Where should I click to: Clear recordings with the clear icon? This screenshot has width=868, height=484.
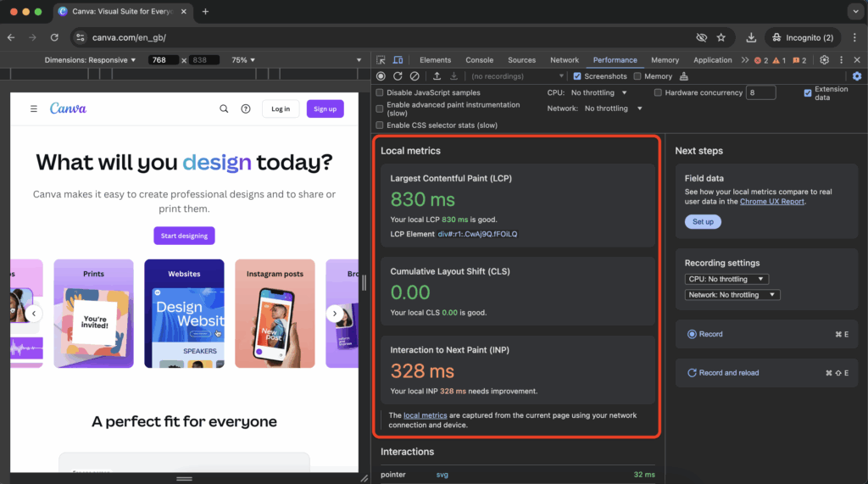[414, 76]
